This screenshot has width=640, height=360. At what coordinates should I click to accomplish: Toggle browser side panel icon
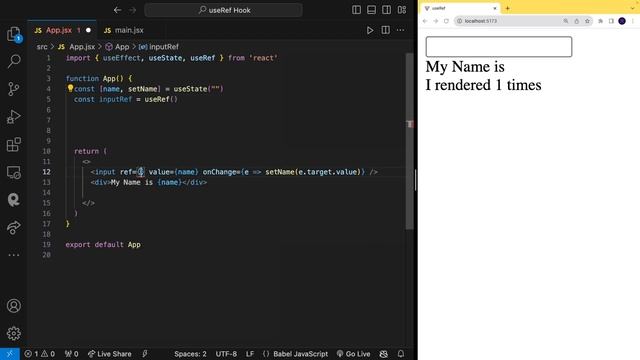coord(611,21)
